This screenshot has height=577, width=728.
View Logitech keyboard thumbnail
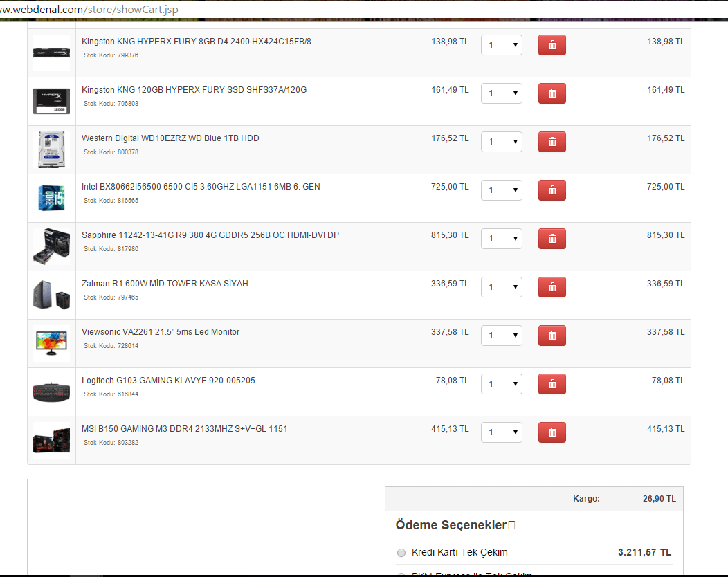pos(51,392)
